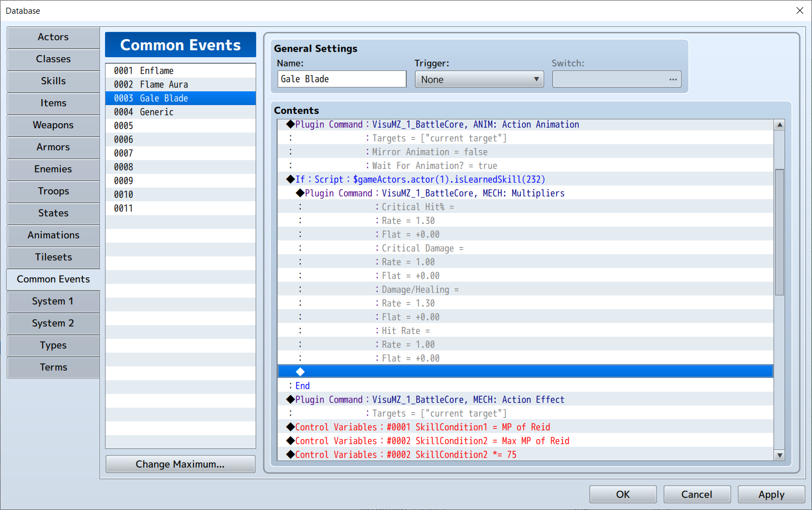Image resolution: width=812 pixels, height=510 pixels.
Task: Select the End line
Action: point(525,386)
